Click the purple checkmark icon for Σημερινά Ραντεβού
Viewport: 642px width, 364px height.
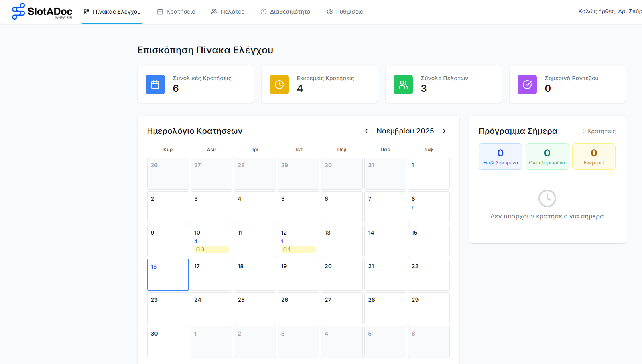527,85
